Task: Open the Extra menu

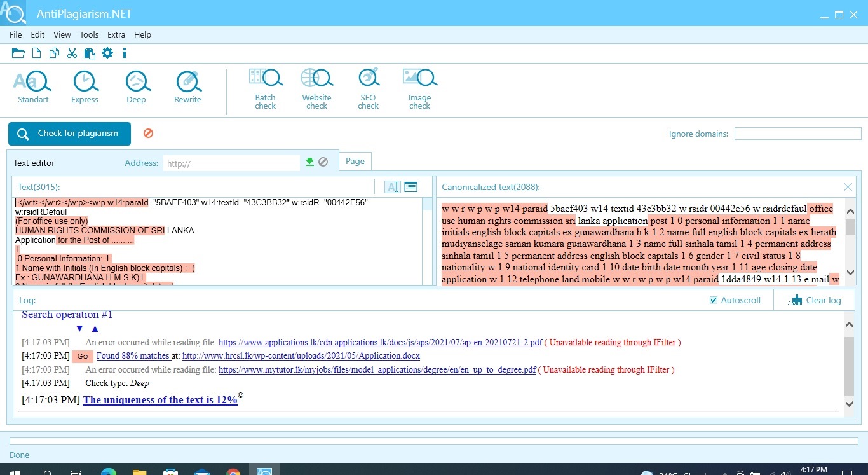Action: point(116,35)
